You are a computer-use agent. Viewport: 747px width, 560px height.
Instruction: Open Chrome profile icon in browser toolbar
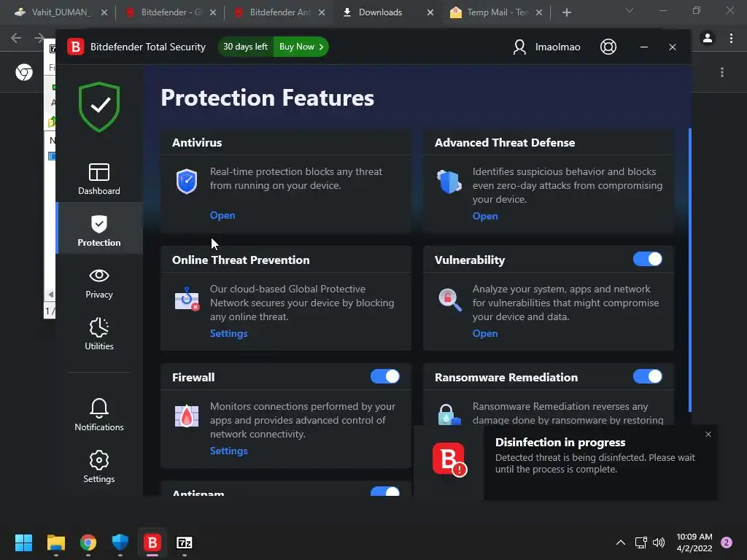pyautogui.click(x=708, y=38)
